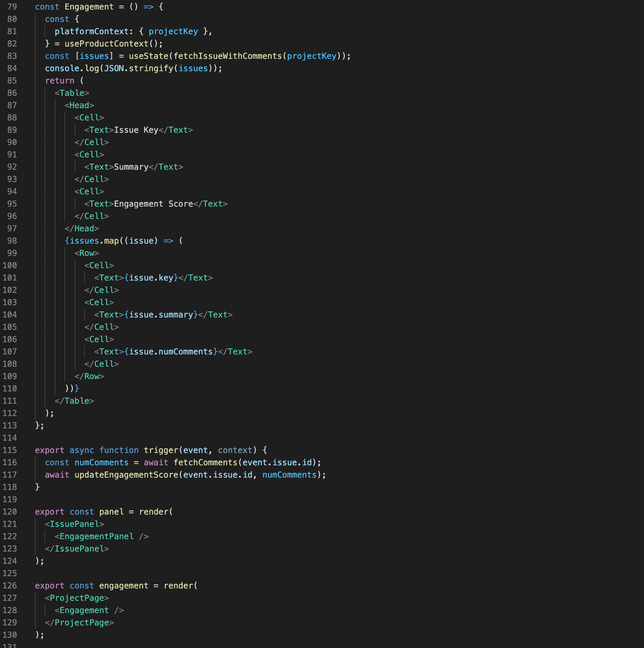This screenshot has height=648, width=644.
Task: Click line number 120 in the gutter
Action: [x=10, y=512]
